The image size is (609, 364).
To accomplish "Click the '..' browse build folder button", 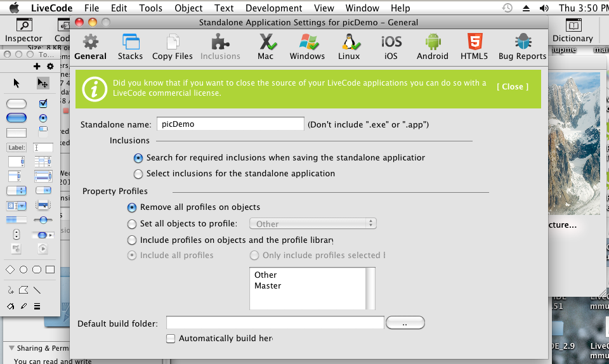I will click(405, 323).
